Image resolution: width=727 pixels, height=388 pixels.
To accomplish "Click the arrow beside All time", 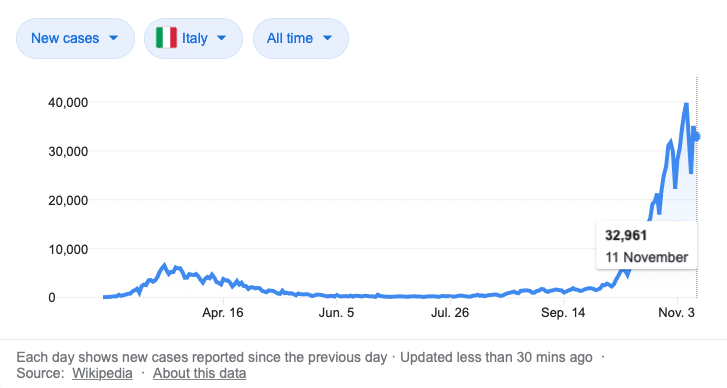I will (327, 38).
